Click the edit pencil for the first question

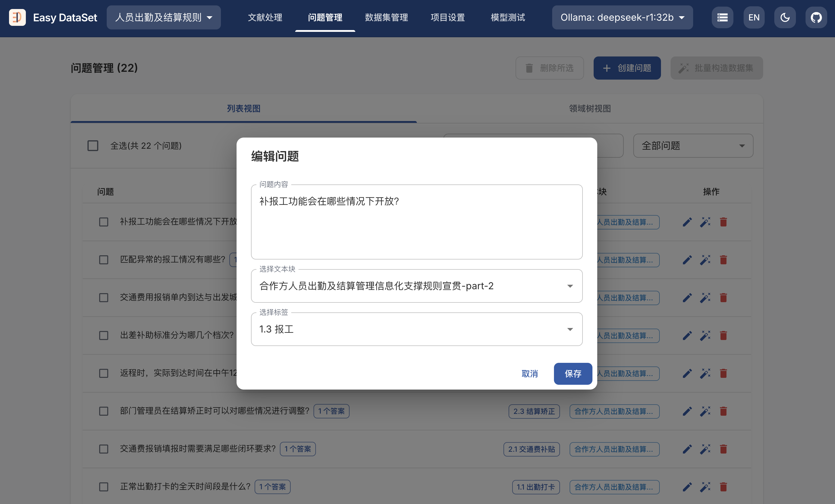coord(687,222)
